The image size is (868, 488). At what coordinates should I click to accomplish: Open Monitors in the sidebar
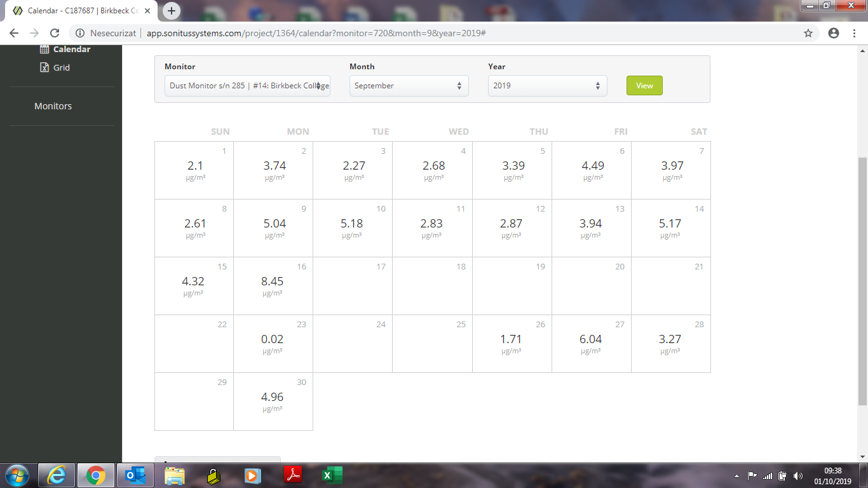(x=53, y=106)
